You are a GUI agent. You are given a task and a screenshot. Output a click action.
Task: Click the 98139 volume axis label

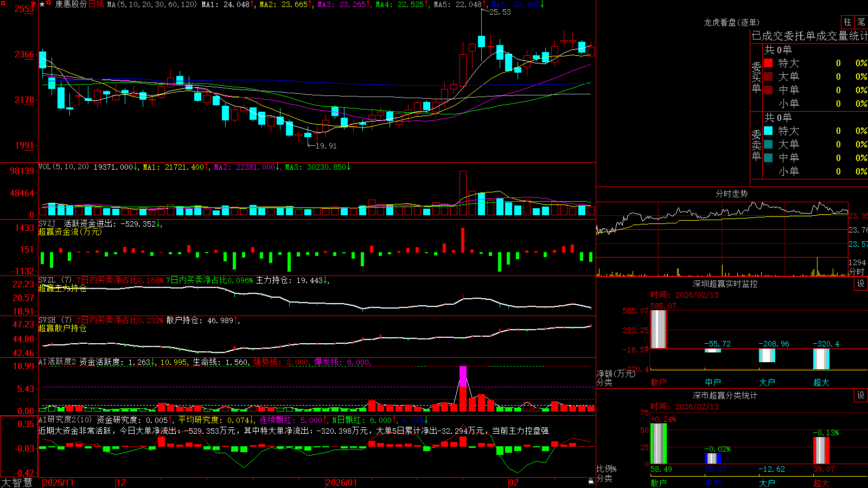(x=22, y=171)
